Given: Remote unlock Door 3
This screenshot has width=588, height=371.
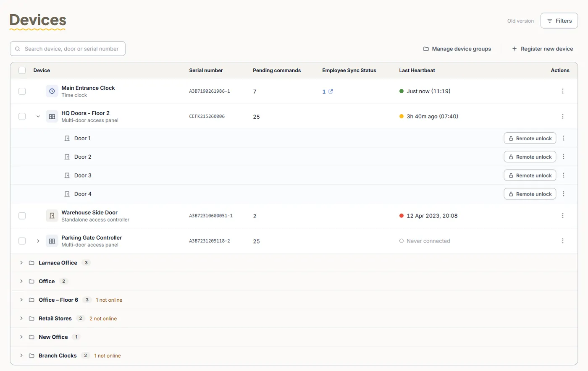Looking at the screenshot, I should 530,175.
